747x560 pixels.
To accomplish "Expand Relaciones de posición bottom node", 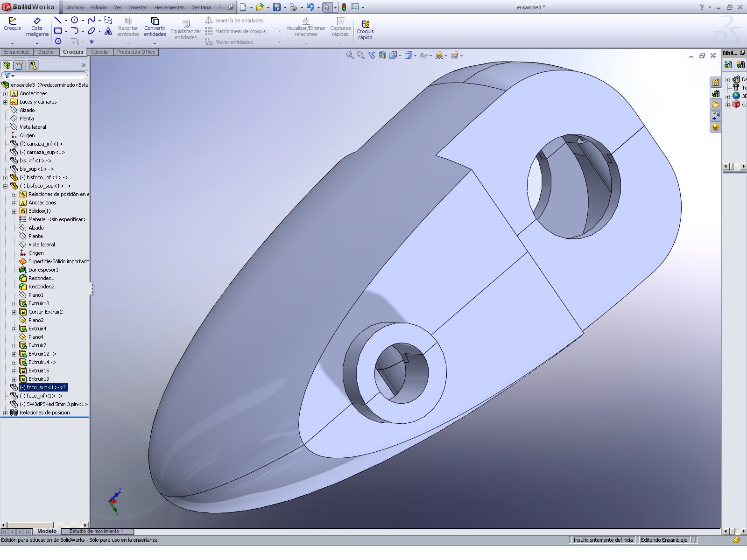I will (x=5, y=413).
